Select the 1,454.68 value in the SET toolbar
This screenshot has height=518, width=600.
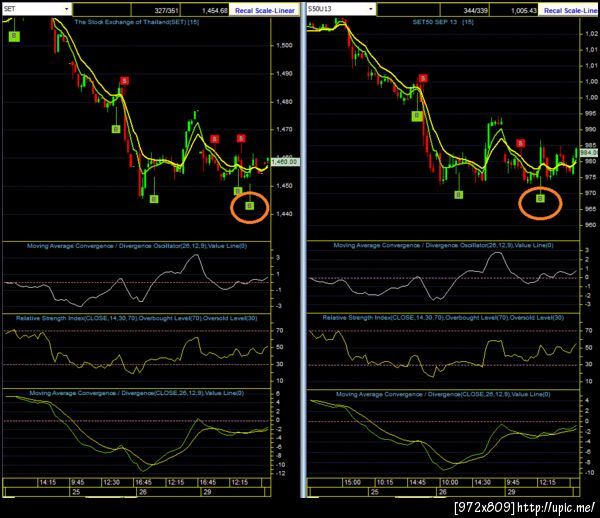point(214,11)
